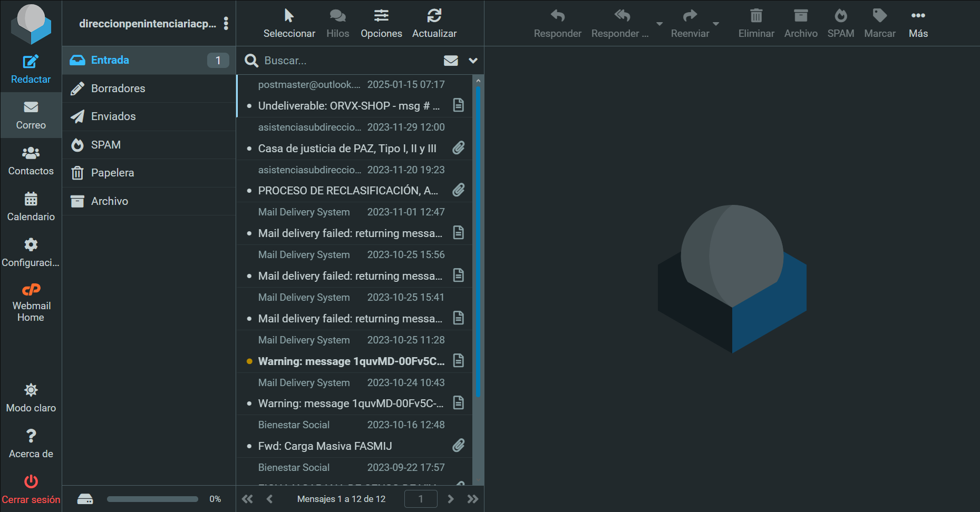Click attachment clip on PROCESO DE RECLASIFICACIÓN message
The image size is (980, 512).
click(459, 190)
